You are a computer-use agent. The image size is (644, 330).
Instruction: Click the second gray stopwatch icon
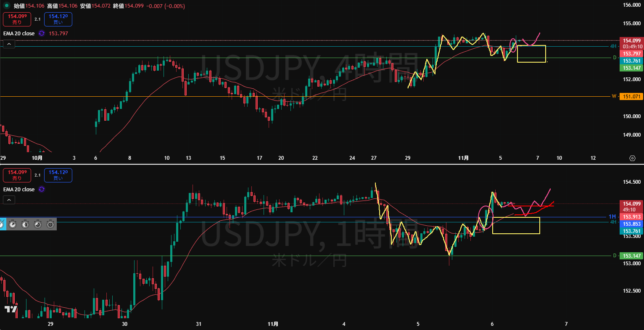(x=25, y=224)
